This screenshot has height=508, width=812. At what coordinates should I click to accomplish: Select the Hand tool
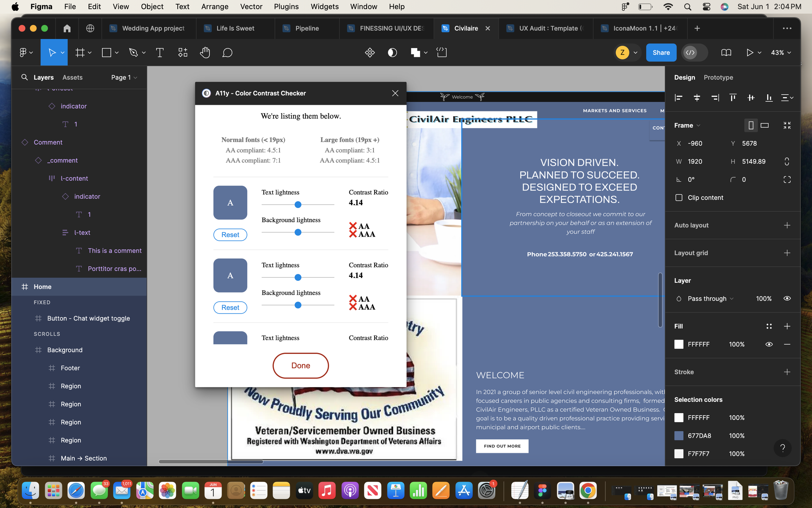coord(205,52)
